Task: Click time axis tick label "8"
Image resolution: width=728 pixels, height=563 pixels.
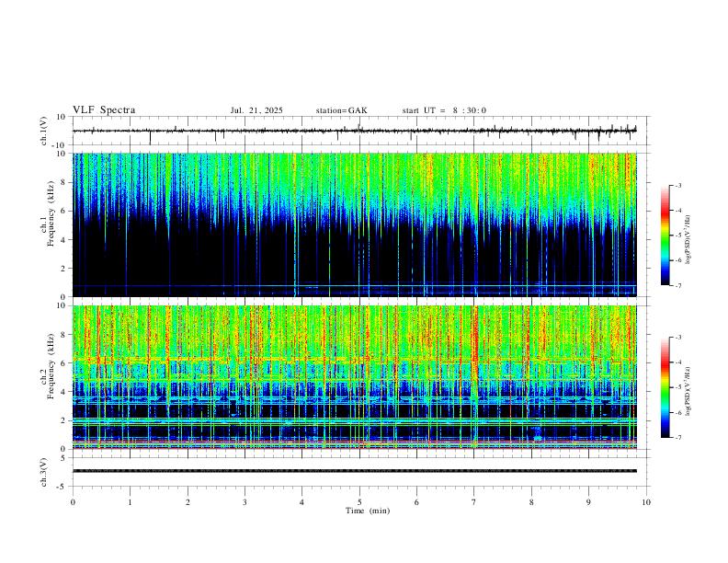Action: pos(531,502)
